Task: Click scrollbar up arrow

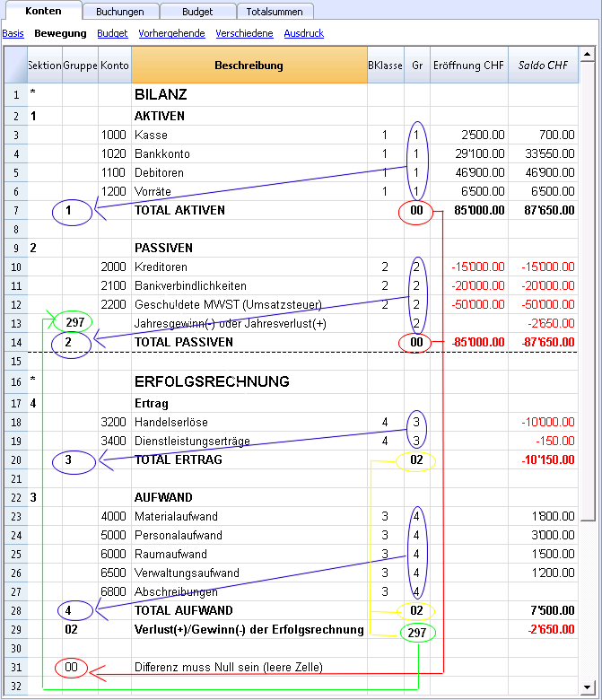Action: [x=588, y=54]
